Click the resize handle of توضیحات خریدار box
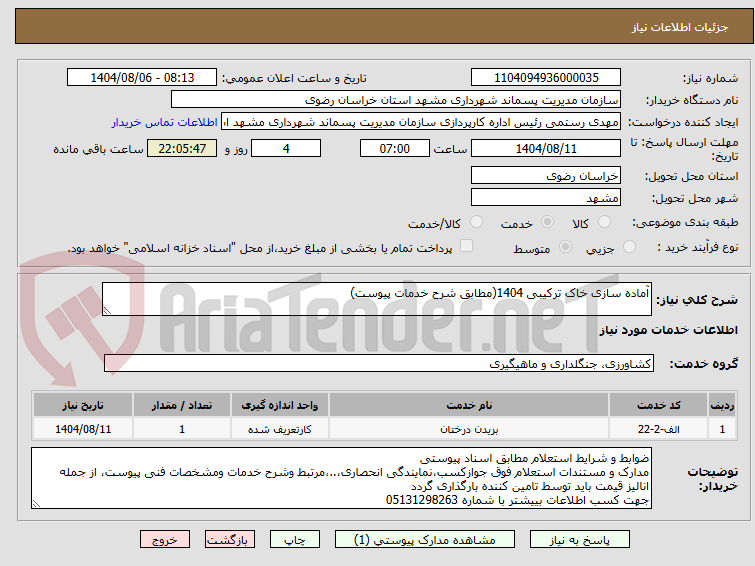The image size is (755, 566). tap(37, 504)
